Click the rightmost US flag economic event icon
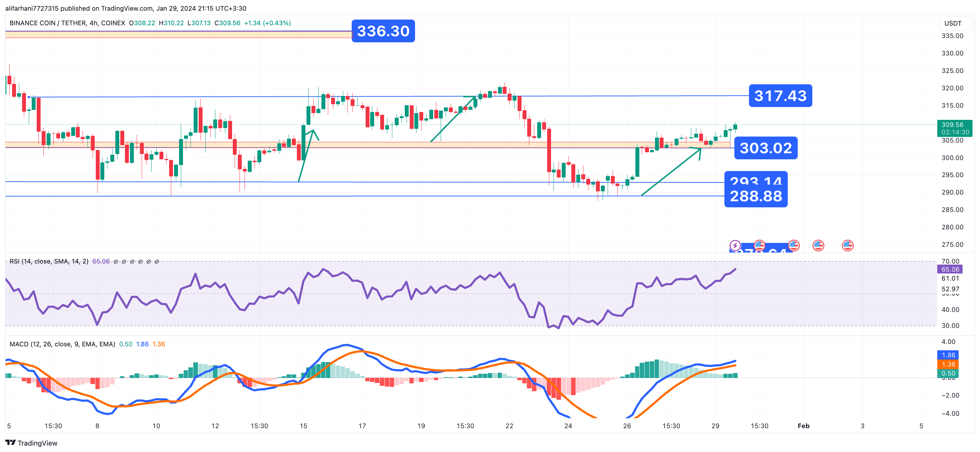Viewport: 980px width, 452px height. pos(848,246)
